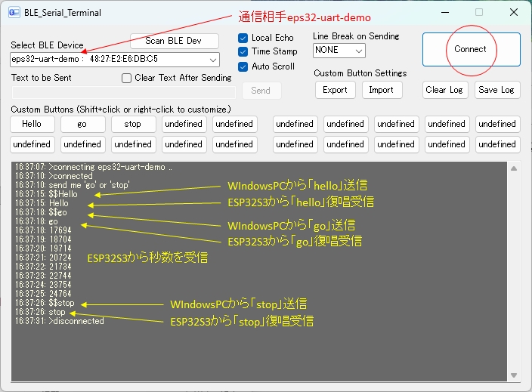The height and width of the screenshot is (392, 532).
Task: Click the log scrollbar up arrow
Action: click(515, 168)
